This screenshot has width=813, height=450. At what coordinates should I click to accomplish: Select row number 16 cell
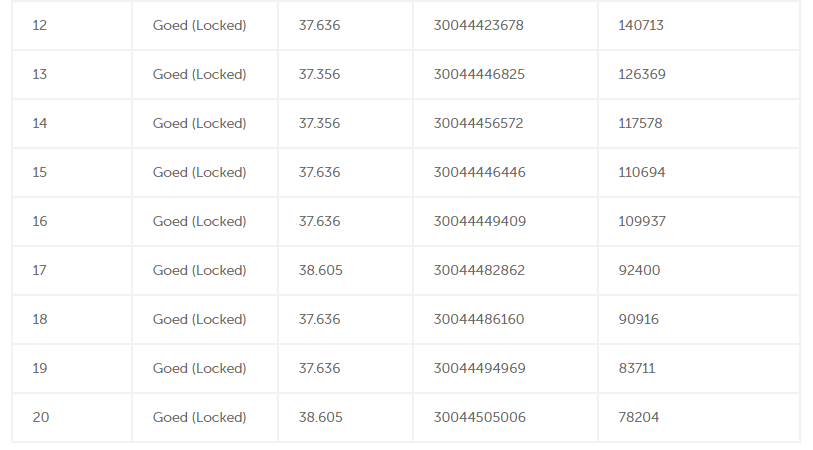coord(72,221)
